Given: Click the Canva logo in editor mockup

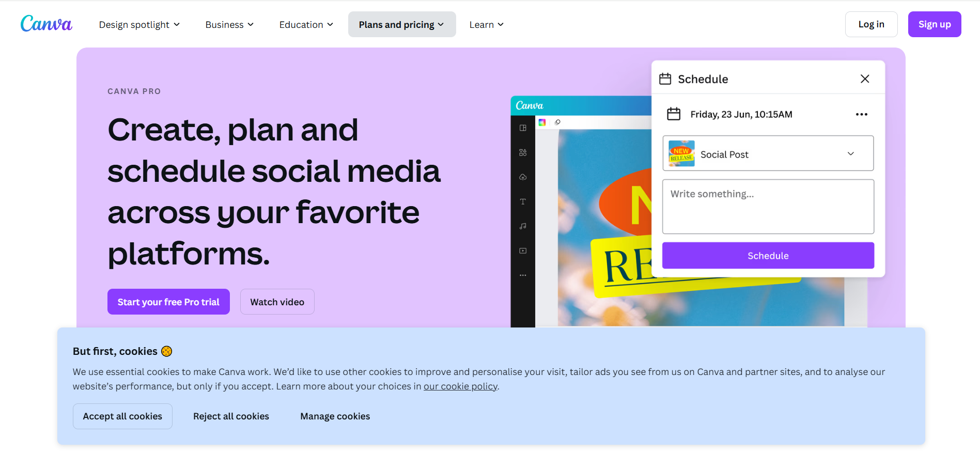Looking at the screenshot, I should [530, 105].
